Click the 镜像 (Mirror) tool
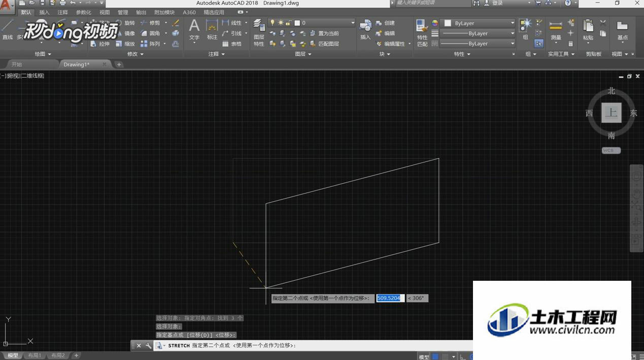644x360 pixels. click(125, 34)
